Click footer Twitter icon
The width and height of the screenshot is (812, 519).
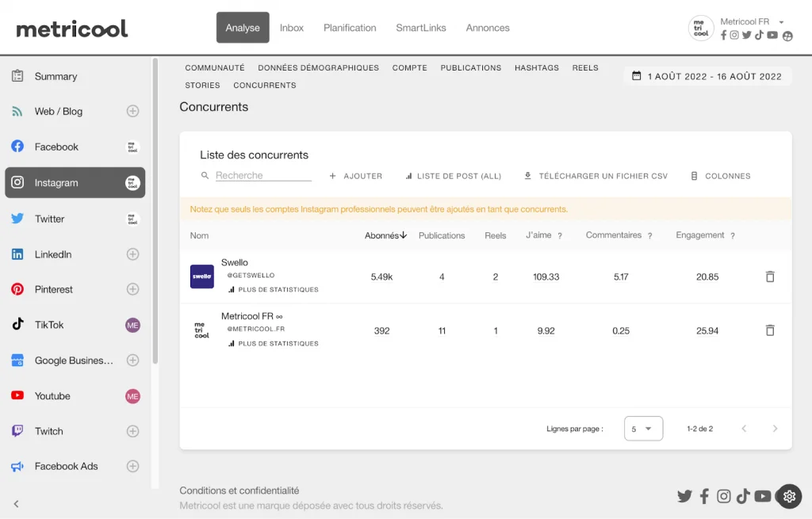pos(684,496)
